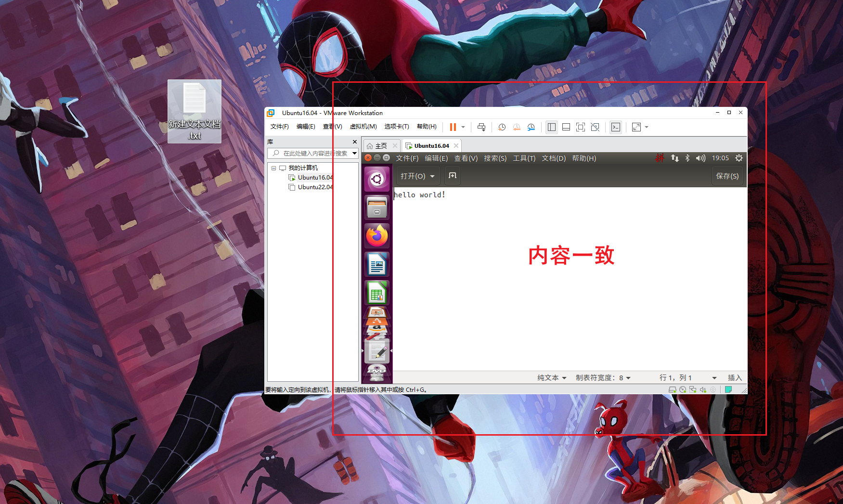Open the Files manager in Ubuntu launcher
Image resolution: width=843 pixels, height=504 pixels.
tap(377, 207)
